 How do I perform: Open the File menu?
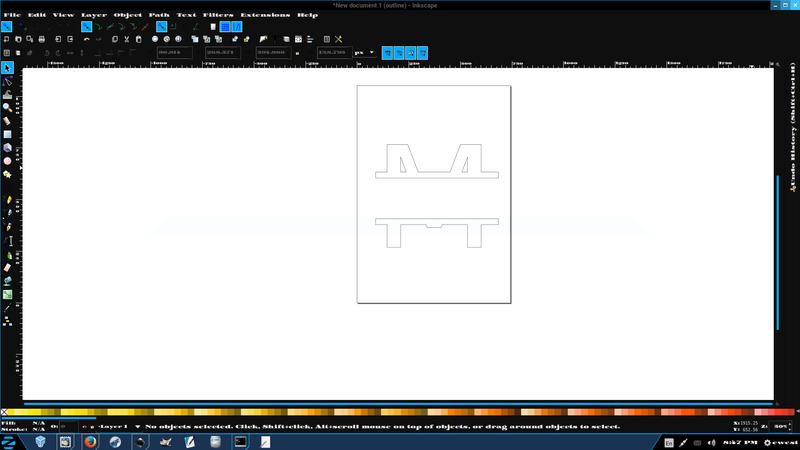click(12, 15)
